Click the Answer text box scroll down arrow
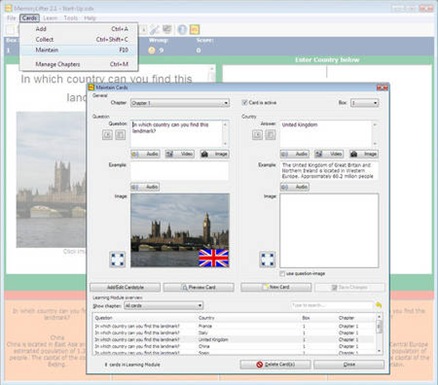Screen dimensions: 438x385 coord(375,144)
